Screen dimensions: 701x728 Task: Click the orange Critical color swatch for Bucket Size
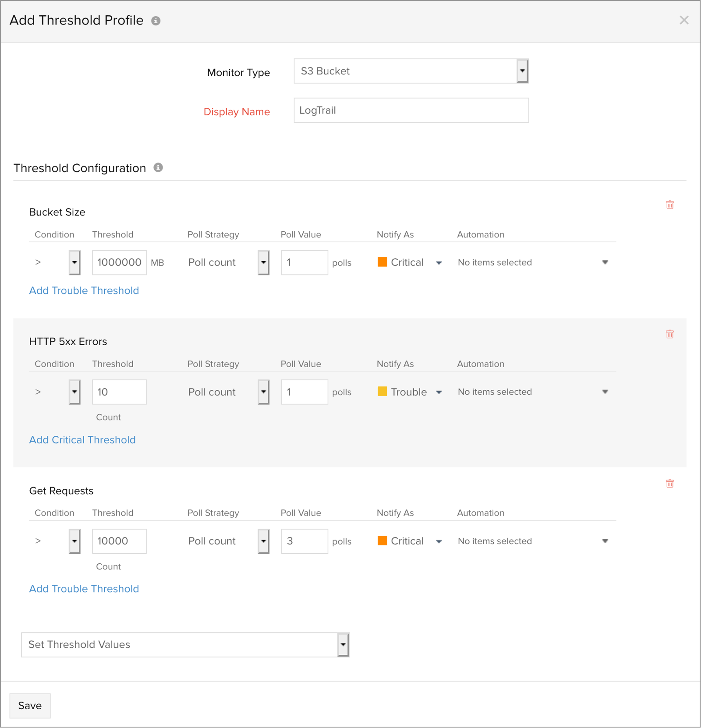pyautogui.click(x=382, y=262)
